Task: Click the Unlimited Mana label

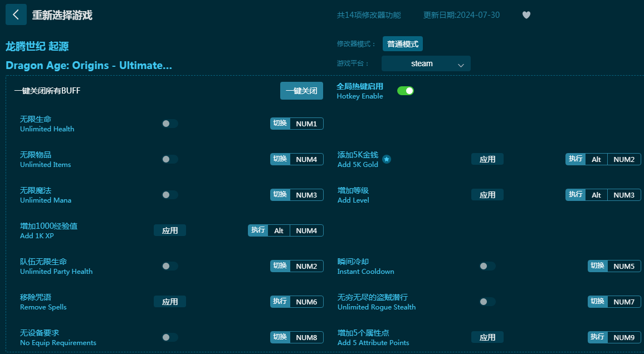Action: pyautogui.click(x=46, y=200)
